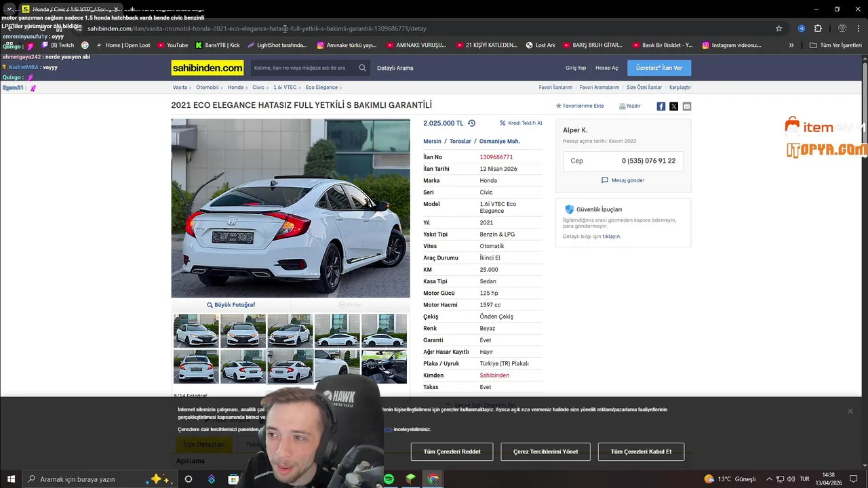Image resolution: width=868 pixels, height=488 pixels.
Task: Bookmark page with the star icon in address bar
Action: coord(779,28)
